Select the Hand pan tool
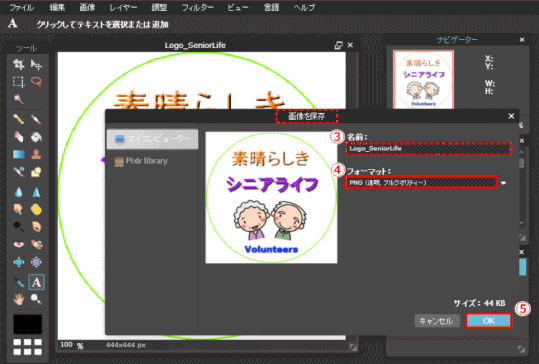The height and width of the screenshot is (364, 539). [19, 299]
